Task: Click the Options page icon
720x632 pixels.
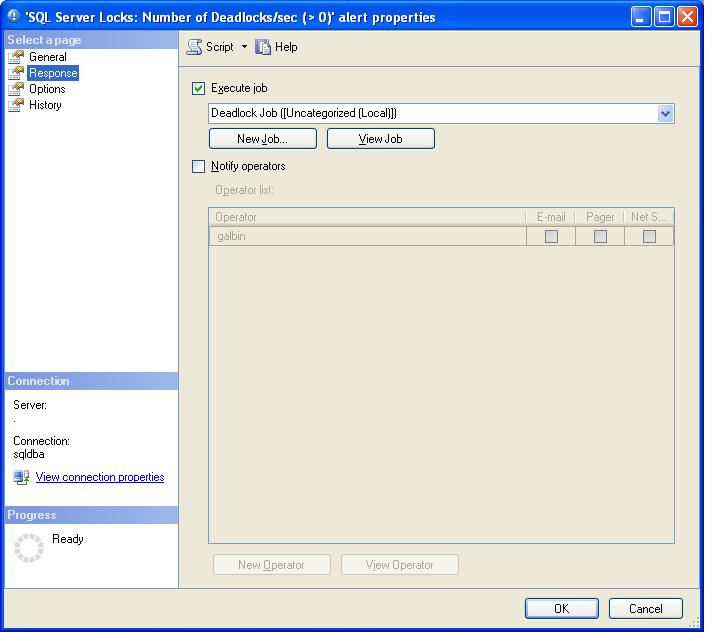Action: click(x=16, y=89)
